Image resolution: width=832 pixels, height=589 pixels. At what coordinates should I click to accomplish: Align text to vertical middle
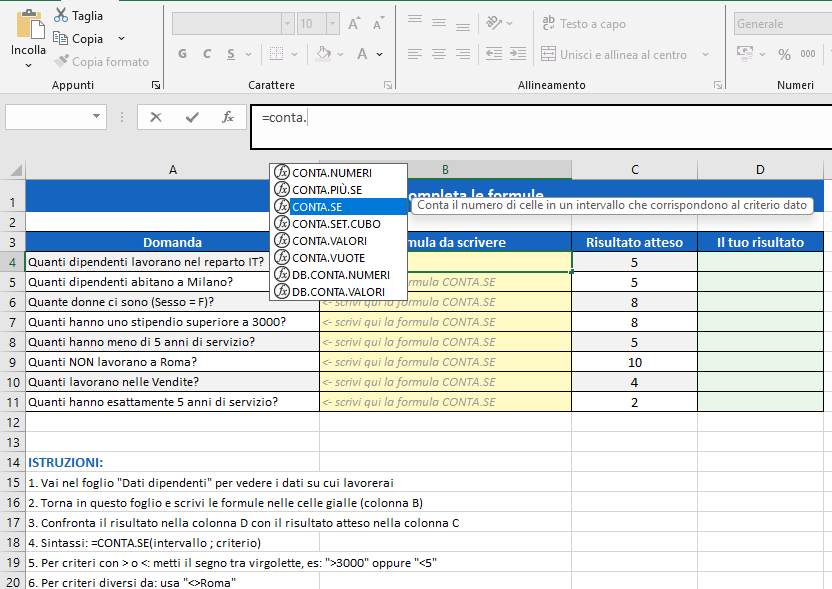point(439,23)
